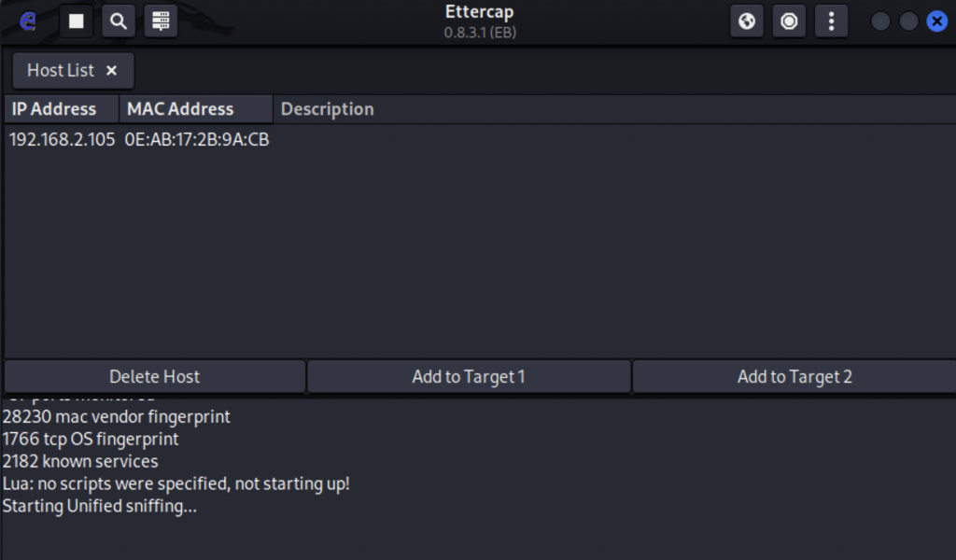
Task: Click the minimize window circle button
Action: 880,21
